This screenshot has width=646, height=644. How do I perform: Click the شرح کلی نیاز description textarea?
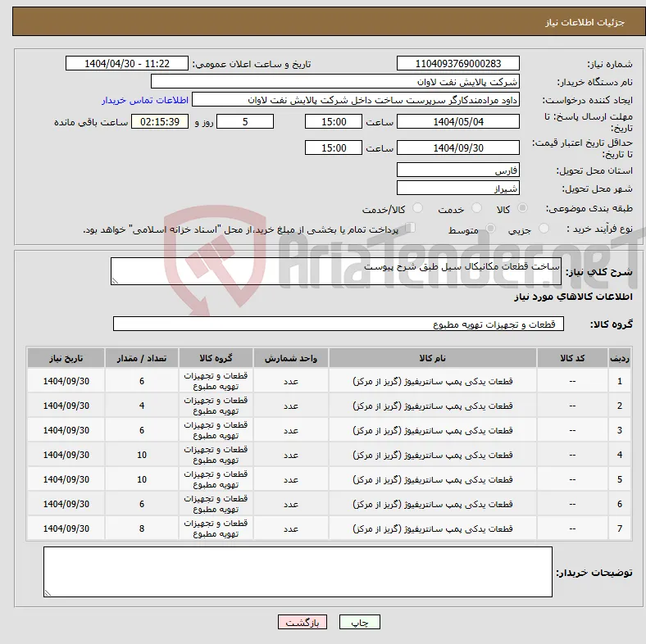click(x=336, y=271)
